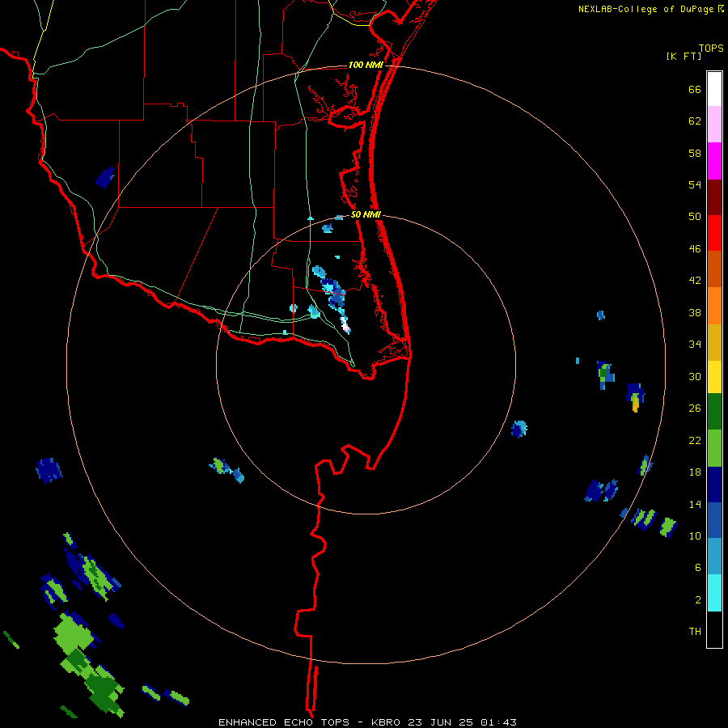Screen dimensions: 728x728
Task: Click the dark green legend swatch
Action: pos(714,412)
